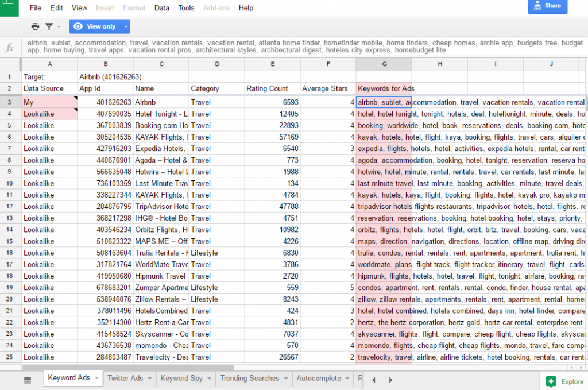The image size is (588, 390).
Task: Open the File menu
Action: [36, 8]
